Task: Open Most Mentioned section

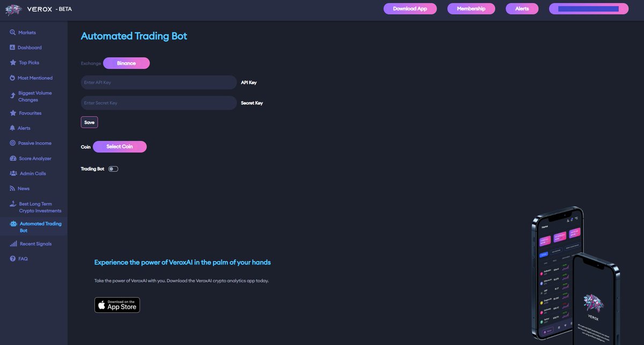Action: [35, 78]
